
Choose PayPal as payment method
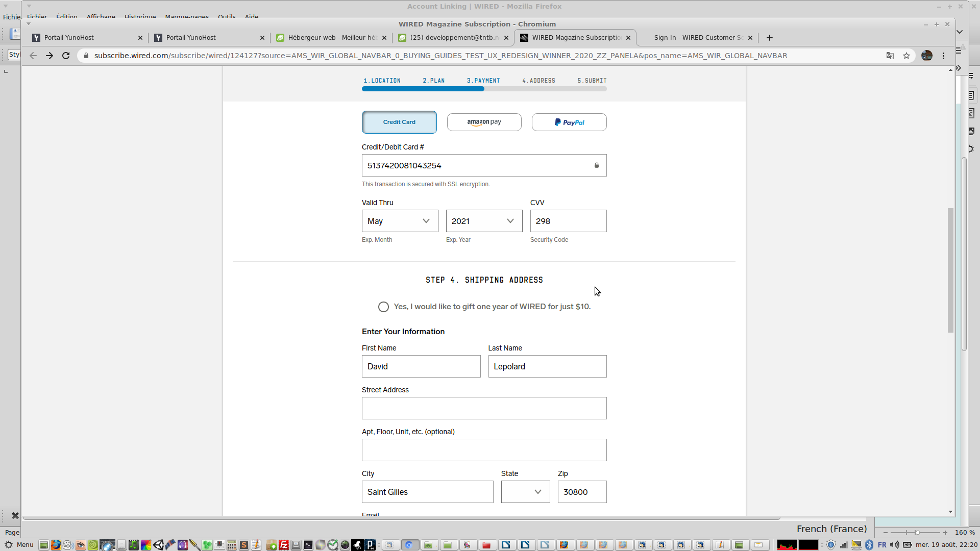tap(569, 122)
